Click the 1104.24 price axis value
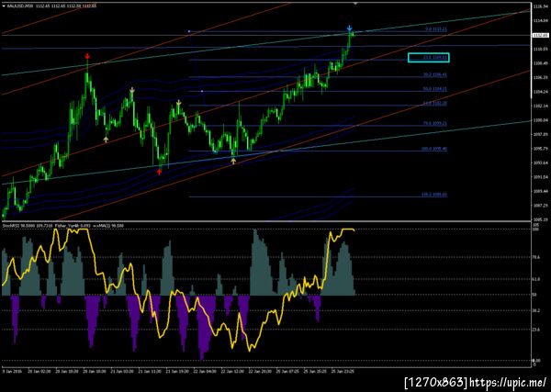Viewport: 551px width, 392px height. (x=539, y=92)
